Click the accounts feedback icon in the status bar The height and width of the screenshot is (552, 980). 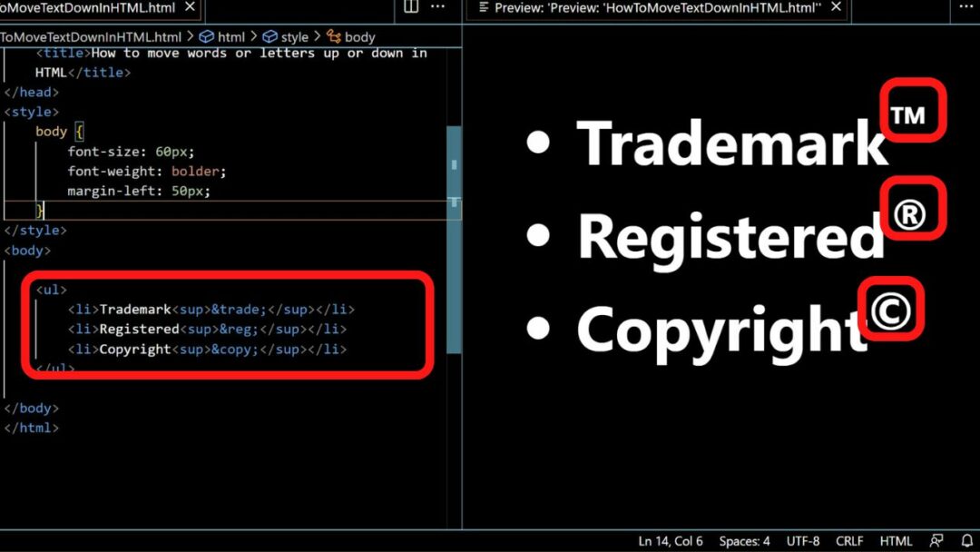pyautogui.click(x=936, y=540)
